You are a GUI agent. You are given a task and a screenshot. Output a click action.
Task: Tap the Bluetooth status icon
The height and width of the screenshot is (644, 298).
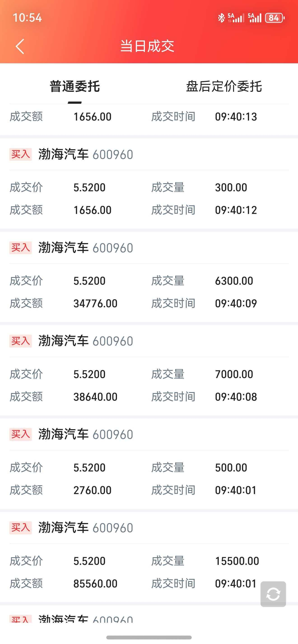221,18
